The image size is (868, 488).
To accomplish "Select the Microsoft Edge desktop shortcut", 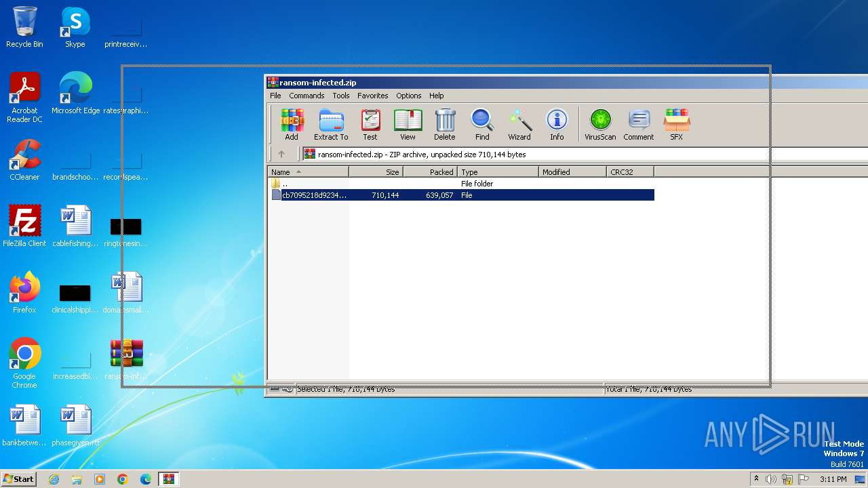I will click(x=75, y=94).
